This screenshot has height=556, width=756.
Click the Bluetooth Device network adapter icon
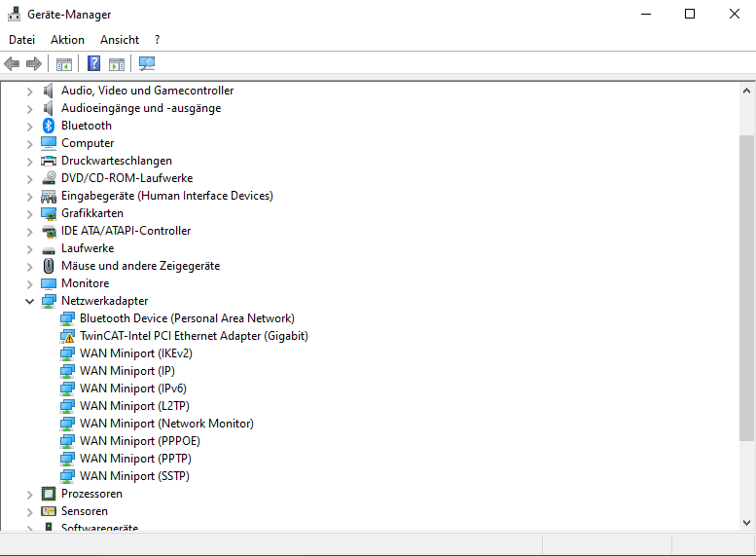coord(67,318)
